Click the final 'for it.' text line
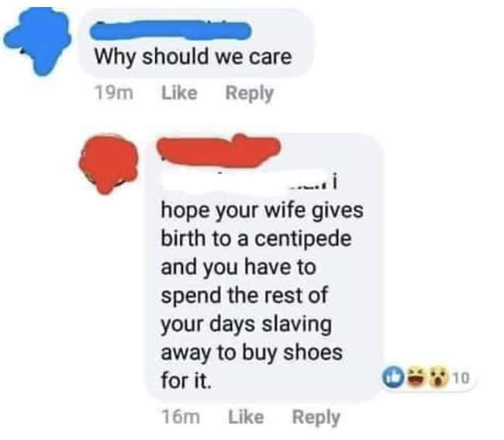This screenshot has width=504, height=440. [186, 380]
